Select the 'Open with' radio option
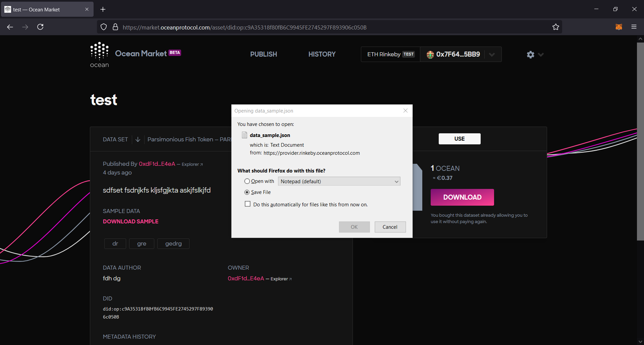Screen dimensions: 644x345 [x=247, y=181]
